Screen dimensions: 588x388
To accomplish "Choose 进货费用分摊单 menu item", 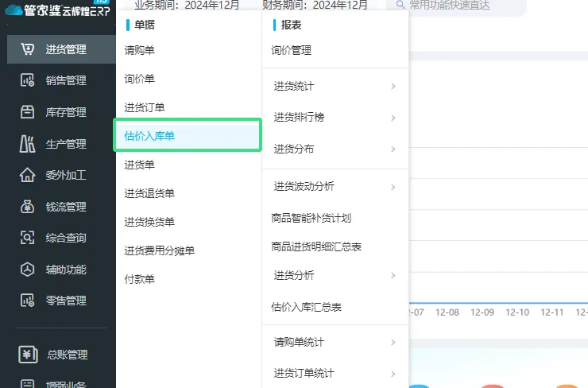I will tap(159, 250).
